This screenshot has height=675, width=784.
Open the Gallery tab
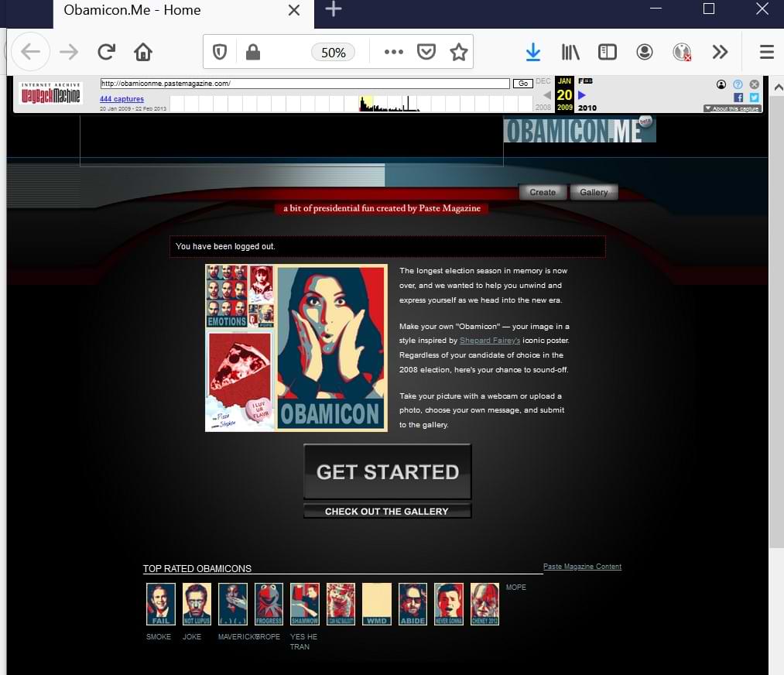click(x=594, y=192)
